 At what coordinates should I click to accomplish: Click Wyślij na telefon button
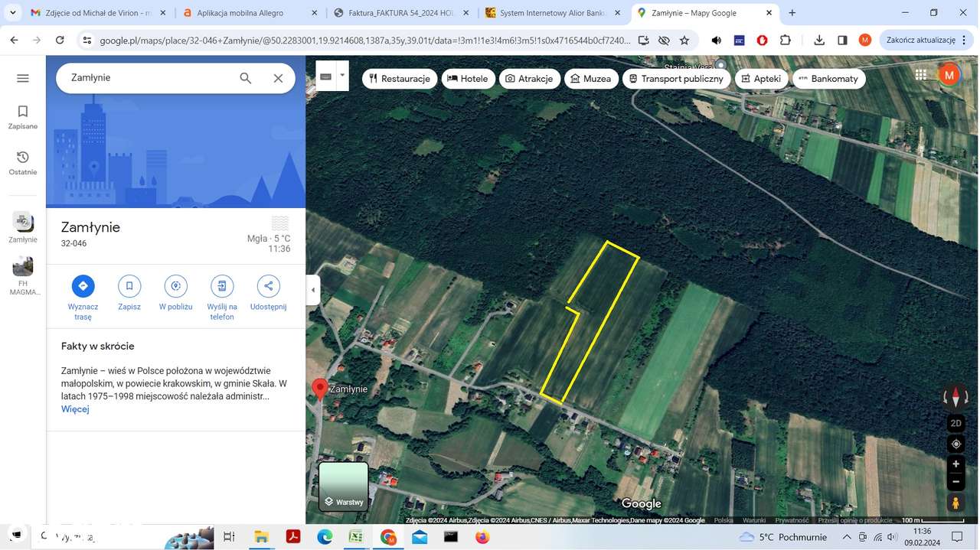[222, 298]
